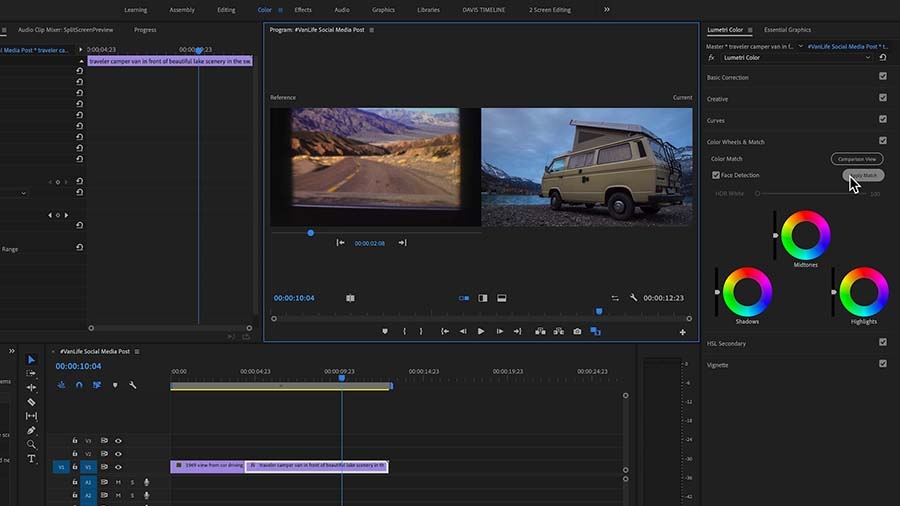Open the Essential Graphics tab
900x506 pixels.
tap(788, 30)
